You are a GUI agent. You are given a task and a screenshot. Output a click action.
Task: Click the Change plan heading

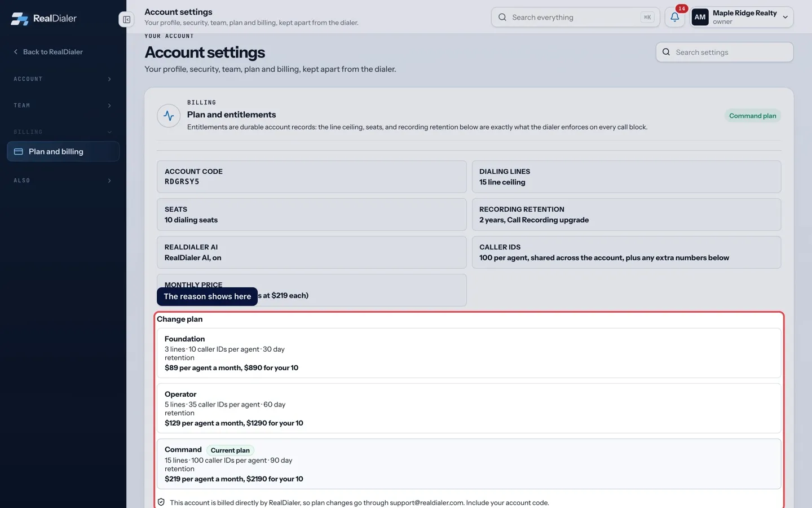coord(180,319)
